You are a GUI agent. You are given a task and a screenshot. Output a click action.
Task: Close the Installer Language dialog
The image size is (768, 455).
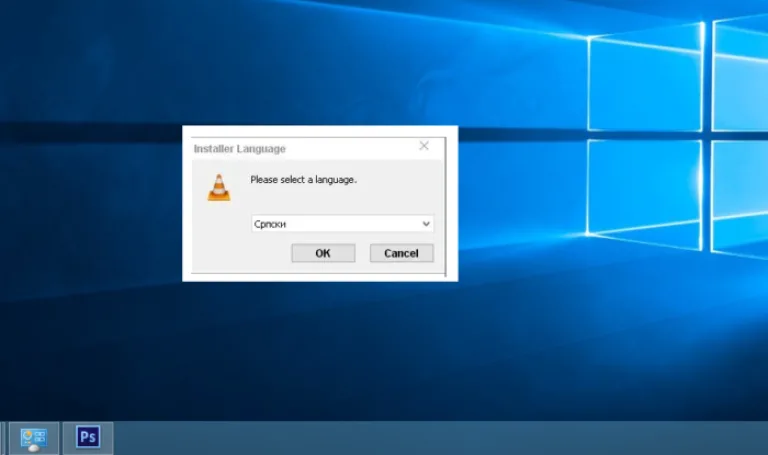coord(424,145)
